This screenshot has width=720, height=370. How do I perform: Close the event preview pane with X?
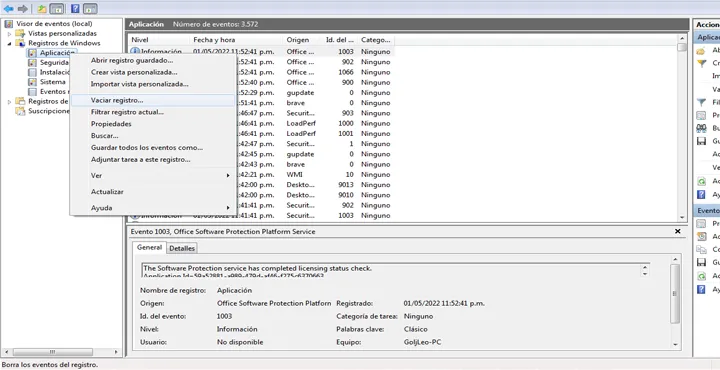point(677,232)
